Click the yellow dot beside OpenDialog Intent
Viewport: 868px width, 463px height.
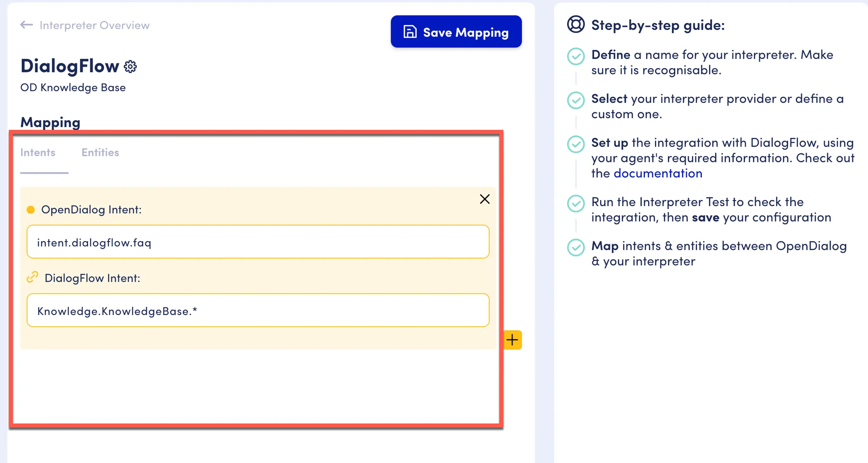coord(31,210)
